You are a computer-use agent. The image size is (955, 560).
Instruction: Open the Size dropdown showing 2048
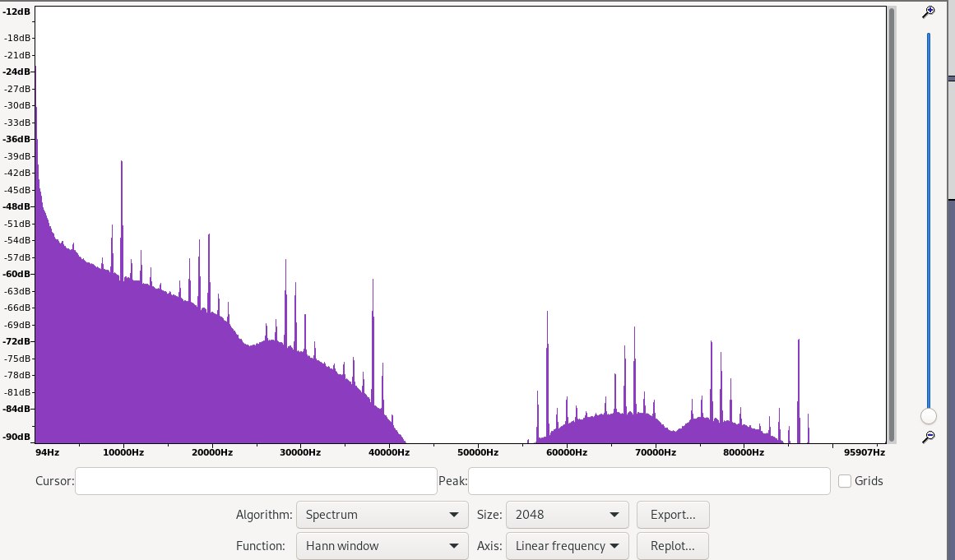coord(567,515)
